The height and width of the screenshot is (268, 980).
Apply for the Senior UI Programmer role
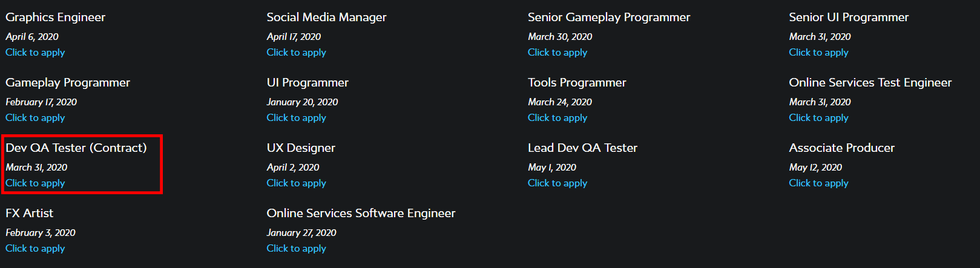tap(818, 53)
